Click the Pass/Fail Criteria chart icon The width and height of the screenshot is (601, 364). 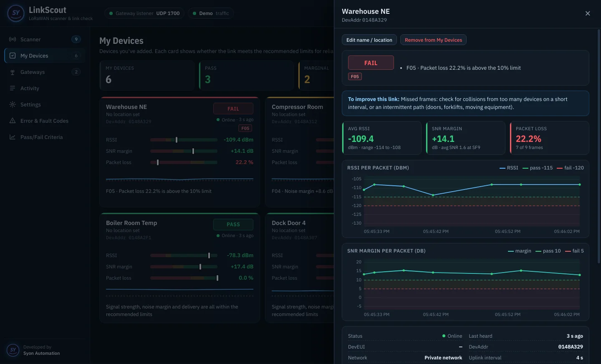click(x=13, y=137)
